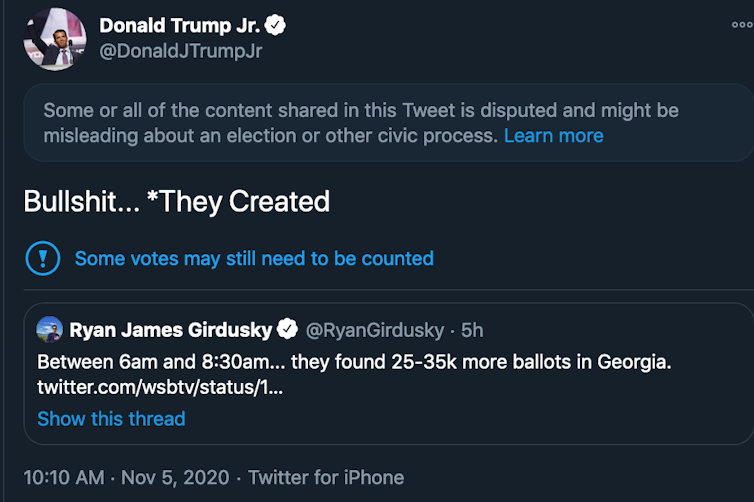Click Show this thread
The image size is (754, 502).
pos(111,418)
